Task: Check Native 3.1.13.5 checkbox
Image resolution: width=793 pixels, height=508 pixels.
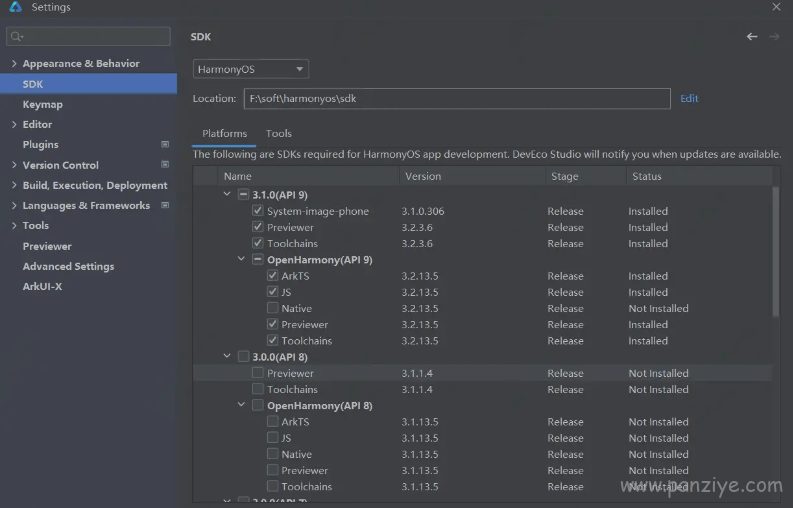Action: tap(273, 453)
